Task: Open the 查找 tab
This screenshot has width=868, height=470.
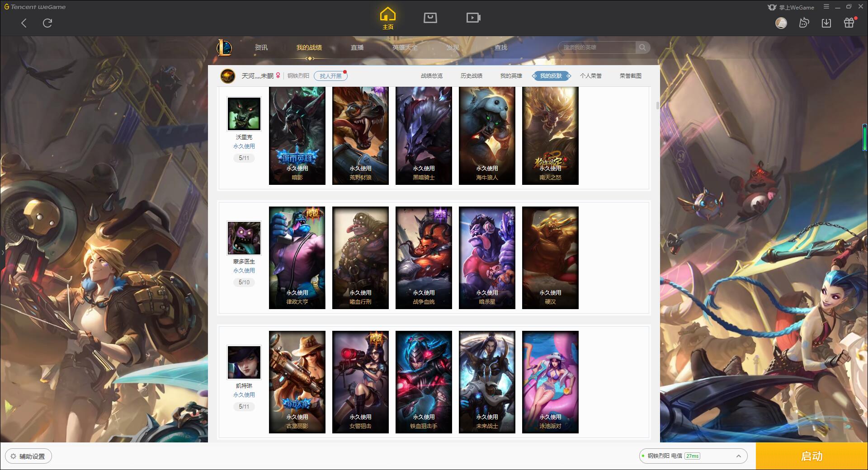Action: pos(501,47)
